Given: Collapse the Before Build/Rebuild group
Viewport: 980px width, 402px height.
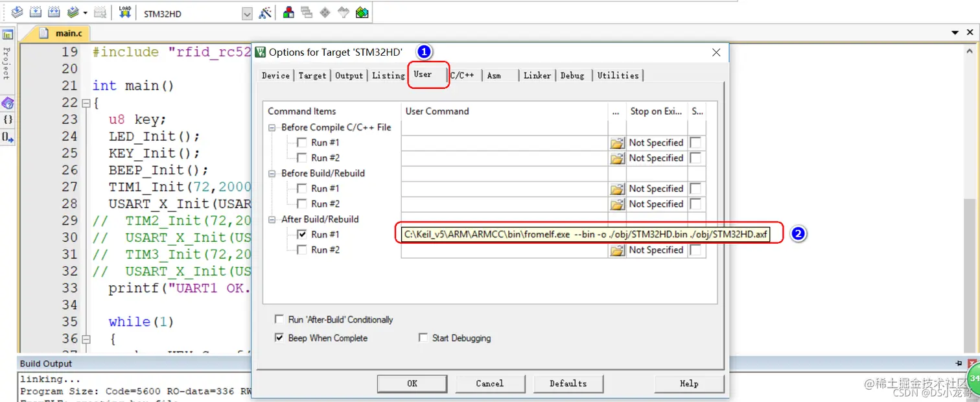Looking at the screenshot, I should pyautogui.click(x=273, y=174).
